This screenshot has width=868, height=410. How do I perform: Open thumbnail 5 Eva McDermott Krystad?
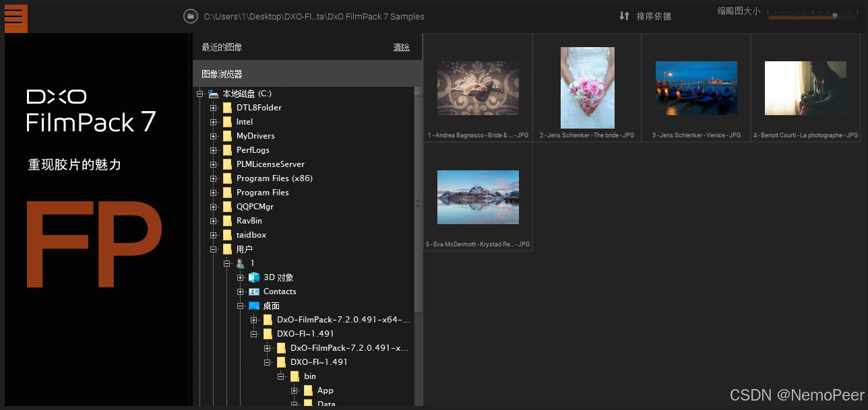coord(478,197)
